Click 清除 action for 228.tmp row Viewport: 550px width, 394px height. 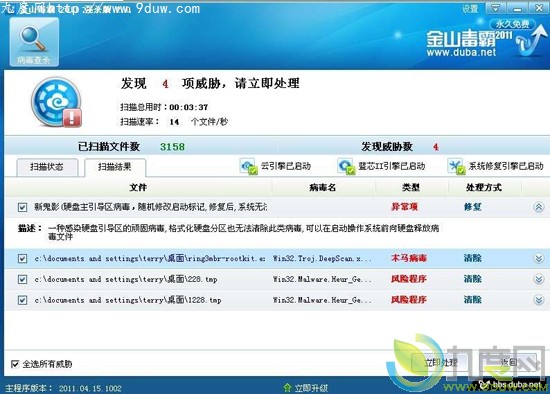pyautogui.click(x=472, y=279)
